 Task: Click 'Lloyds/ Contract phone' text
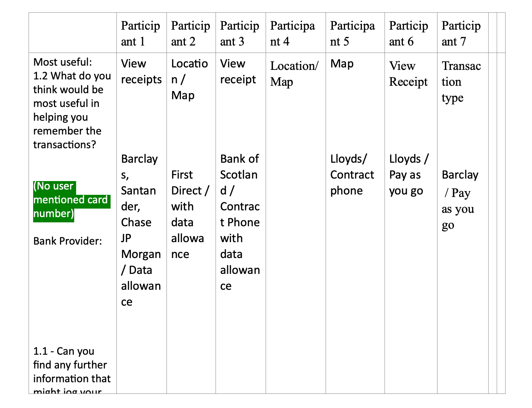click(x=352, y=175)
